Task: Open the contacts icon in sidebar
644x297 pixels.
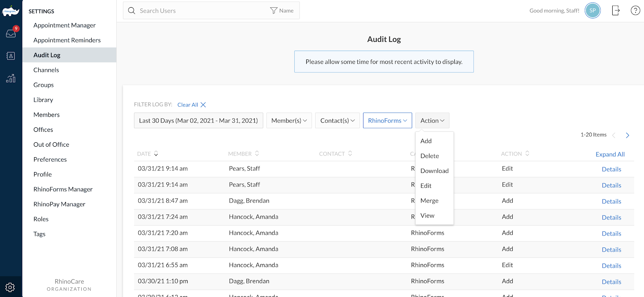Action: click(x=11, y=56)
